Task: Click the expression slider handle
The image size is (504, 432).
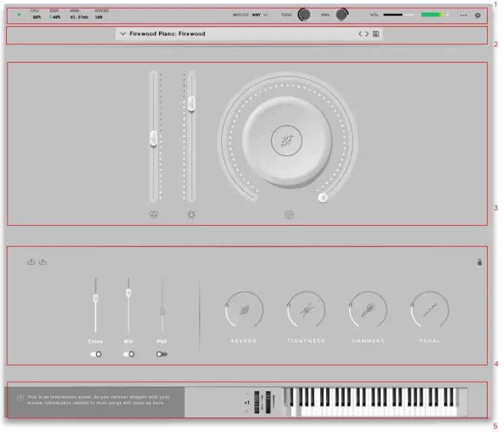Action: tap(154, 139)
